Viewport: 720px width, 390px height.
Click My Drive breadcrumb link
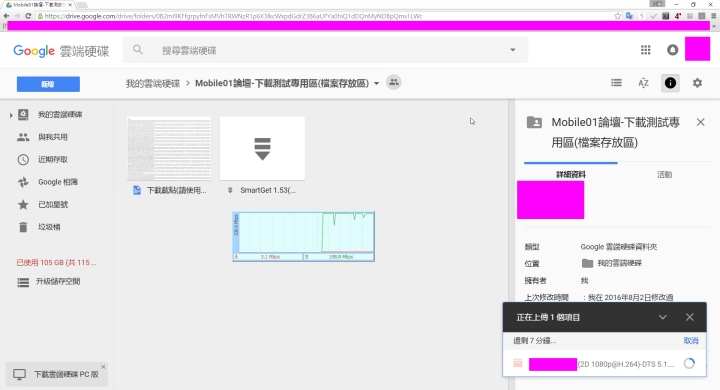click(153, 83)
